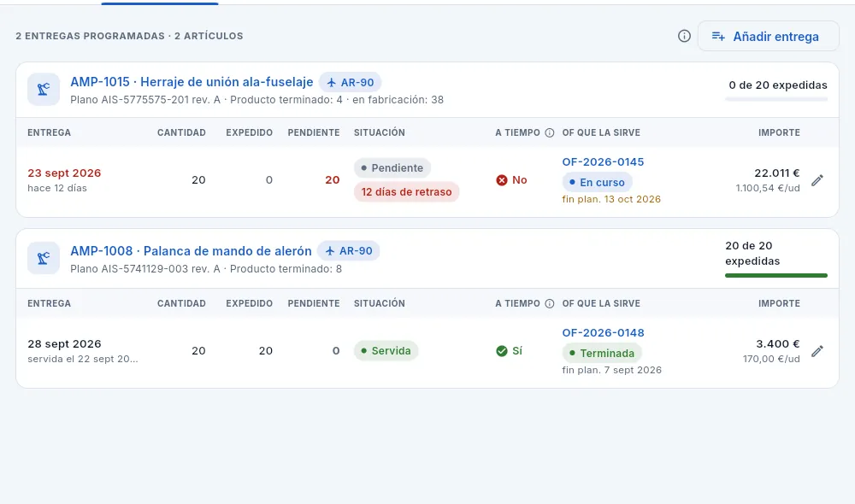Open manufacturing order OF-2026-0145
This screenshot has width=855, height=504.
tap(603, 161)
